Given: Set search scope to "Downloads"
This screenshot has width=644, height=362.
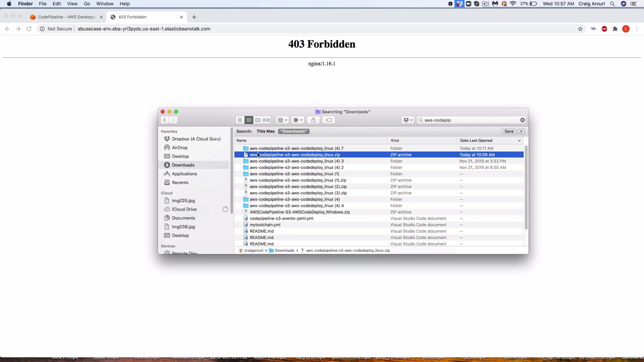Looking at the screenshot, I should point(293,131).
